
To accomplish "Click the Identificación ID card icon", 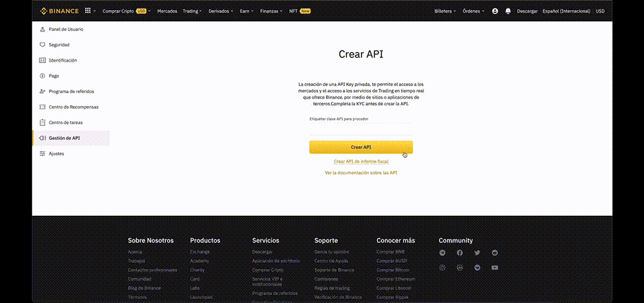I will (x=42, y=60).
